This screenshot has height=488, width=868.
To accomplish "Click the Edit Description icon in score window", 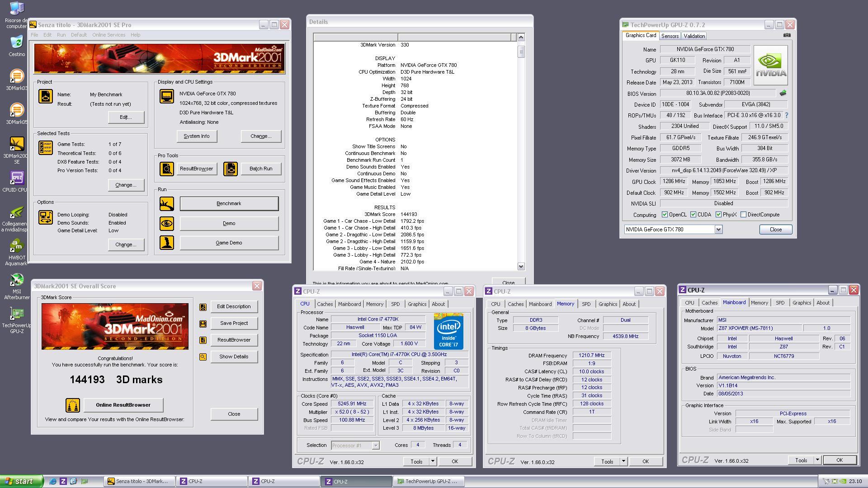I will pyautogui.click(x=203, y=307).
